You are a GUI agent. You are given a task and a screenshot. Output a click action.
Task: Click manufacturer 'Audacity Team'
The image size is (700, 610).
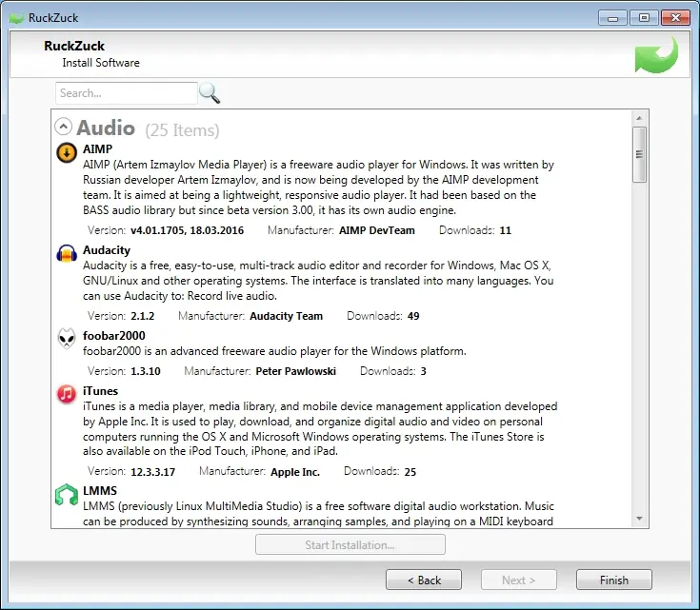(286, 316)
